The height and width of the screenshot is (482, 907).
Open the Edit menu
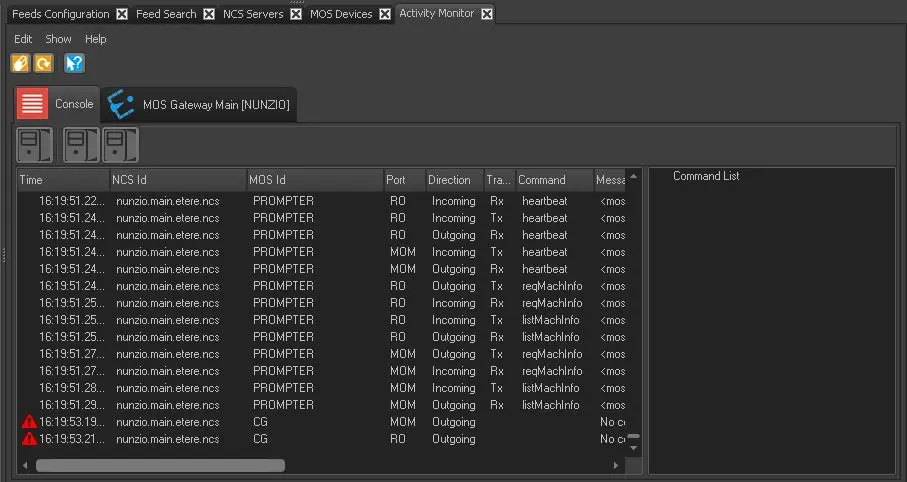pos(23,39)
